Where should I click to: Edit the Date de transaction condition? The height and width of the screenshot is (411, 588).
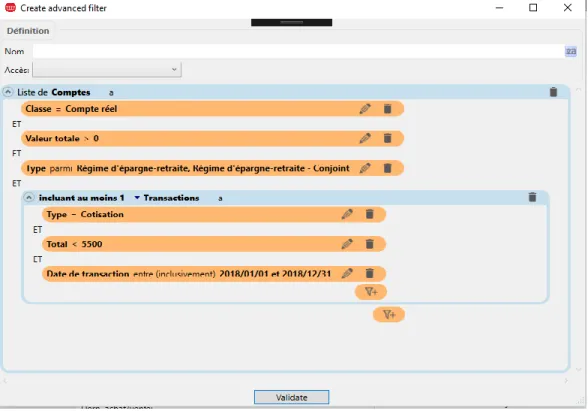coord(347,273)
